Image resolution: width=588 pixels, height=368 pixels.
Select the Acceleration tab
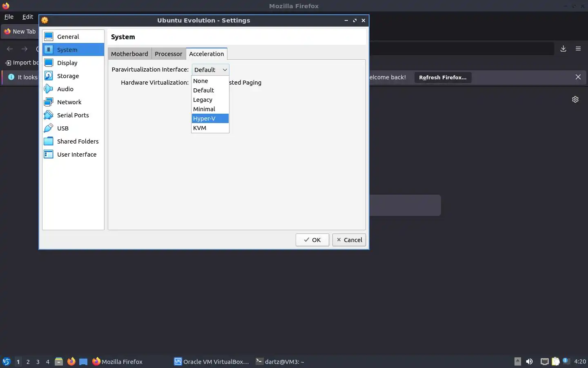pos(206,54)
